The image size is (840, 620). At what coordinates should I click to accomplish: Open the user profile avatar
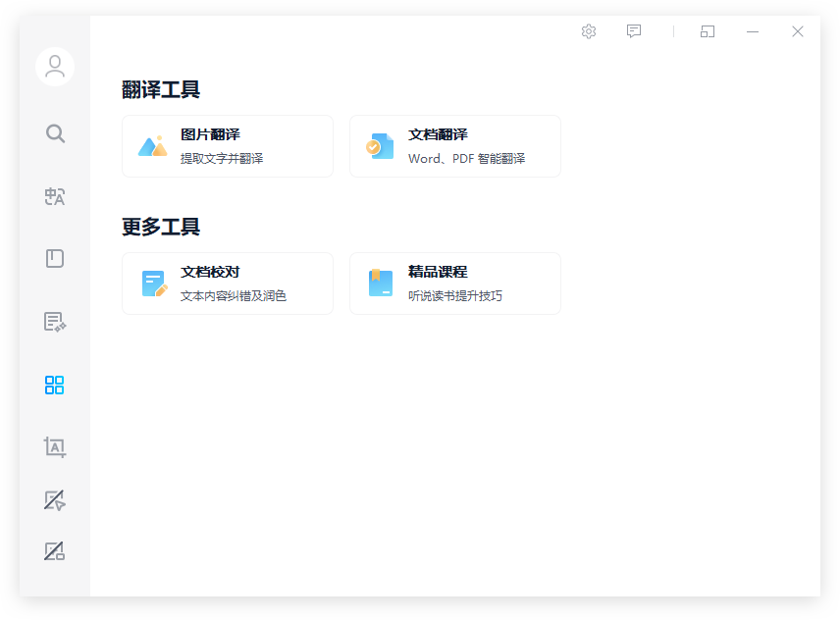pos(55,67)
